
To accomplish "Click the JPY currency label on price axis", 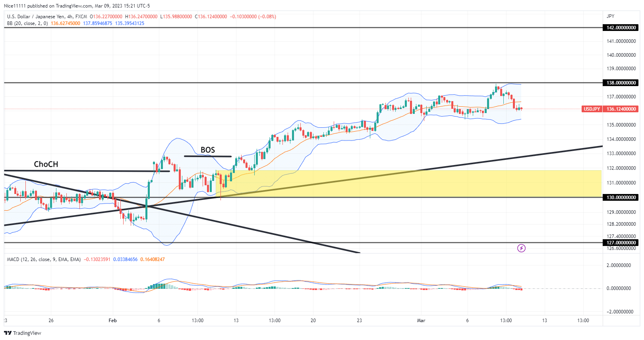I will pos(611,16).
